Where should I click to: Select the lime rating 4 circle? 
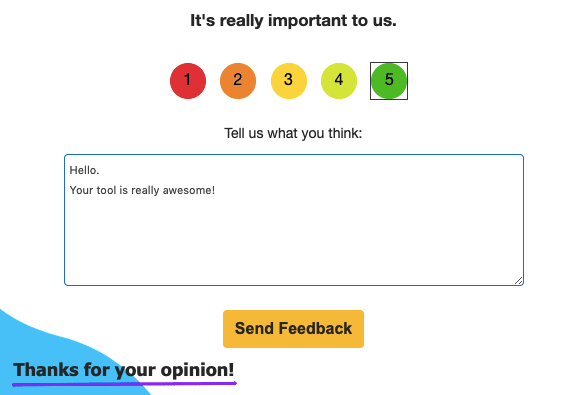[339, 81]
